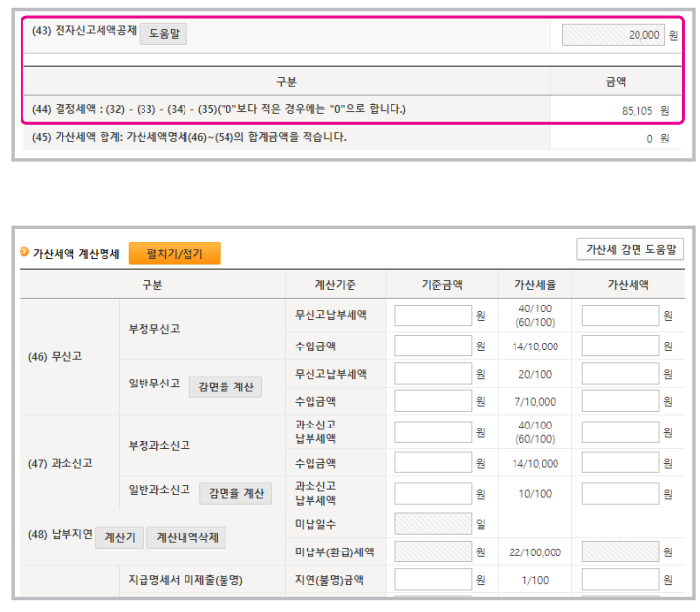Toggle the 펼치기/접기 button
The image size is (700, 612).
pos(175,253)
